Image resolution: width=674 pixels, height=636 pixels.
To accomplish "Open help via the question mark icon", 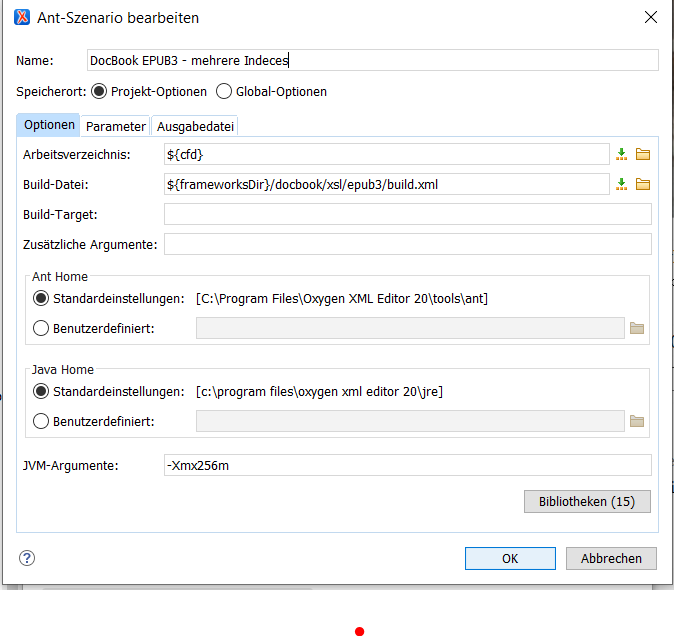I will 27,558.
